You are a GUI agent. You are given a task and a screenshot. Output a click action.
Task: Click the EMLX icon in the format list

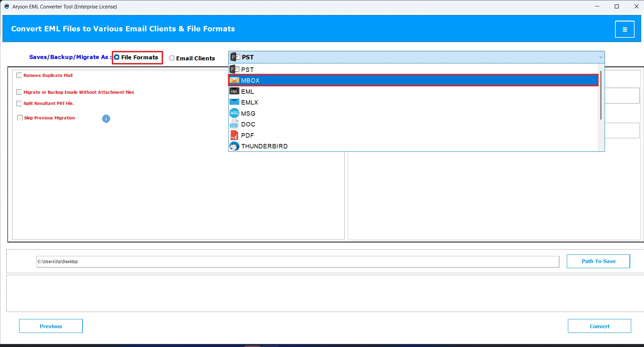[234, 102]
